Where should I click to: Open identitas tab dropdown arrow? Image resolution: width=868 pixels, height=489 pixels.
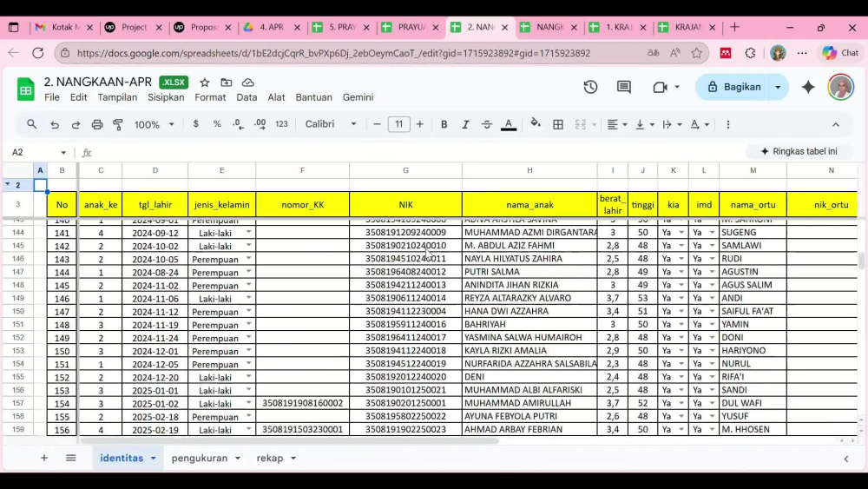[x=154, y=459]
